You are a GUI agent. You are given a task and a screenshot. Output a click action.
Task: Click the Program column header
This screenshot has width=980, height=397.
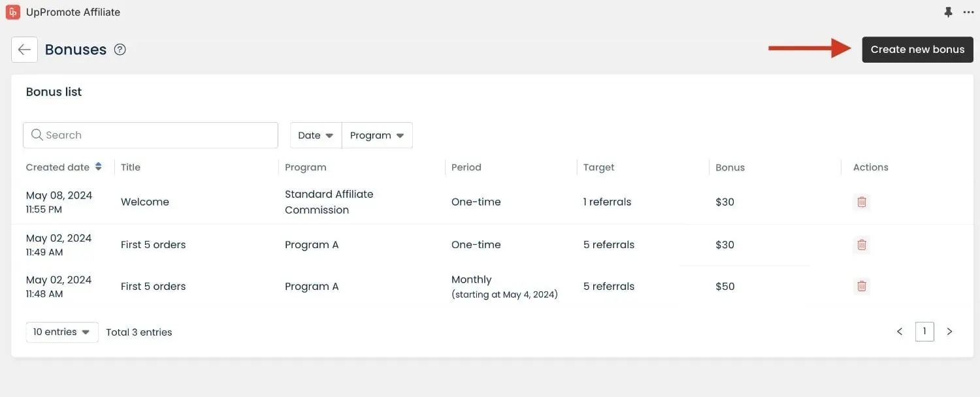click(x=306, y=167)
